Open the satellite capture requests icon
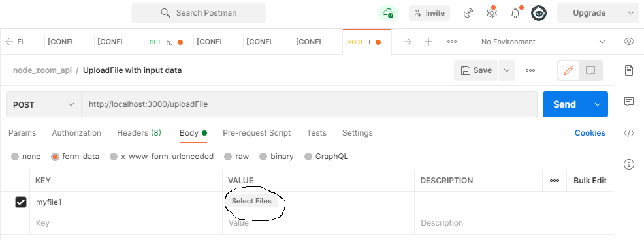This screenshot has height=240, width=644. (468, 13)
